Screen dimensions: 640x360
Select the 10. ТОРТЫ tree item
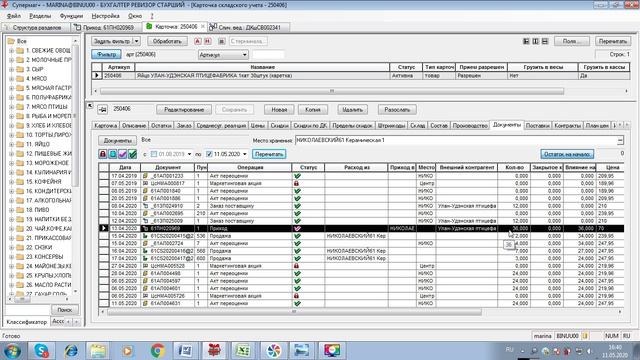tap(48, 135)
